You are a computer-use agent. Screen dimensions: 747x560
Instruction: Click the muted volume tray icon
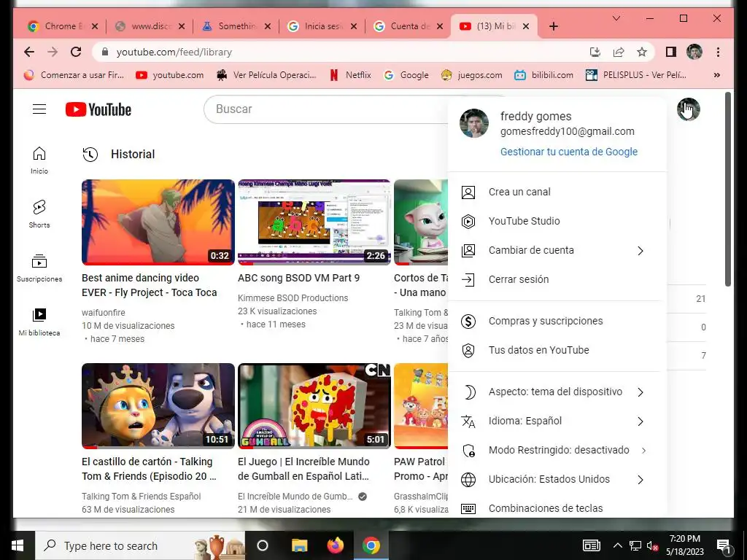652,545
